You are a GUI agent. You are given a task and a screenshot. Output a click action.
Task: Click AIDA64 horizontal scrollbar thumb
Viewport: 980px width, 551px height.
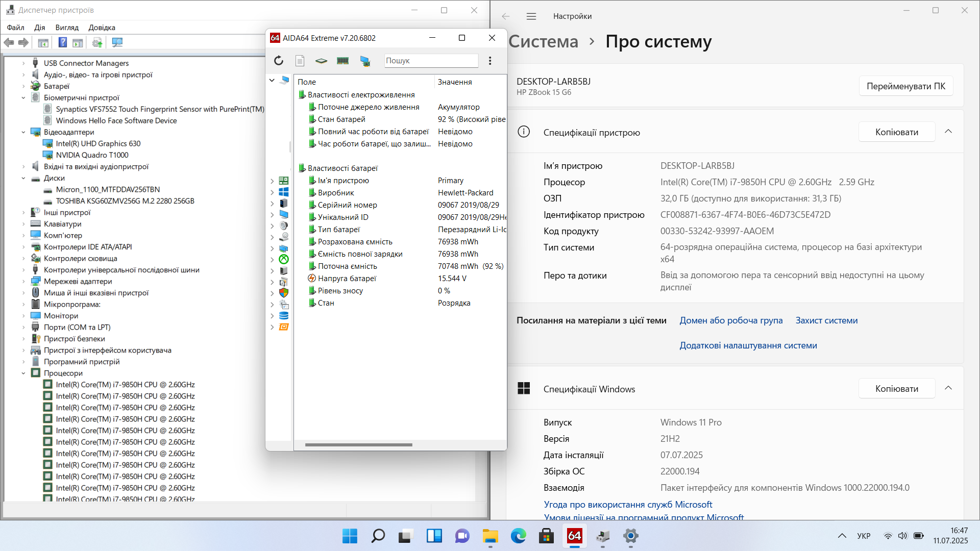(359, 445)
